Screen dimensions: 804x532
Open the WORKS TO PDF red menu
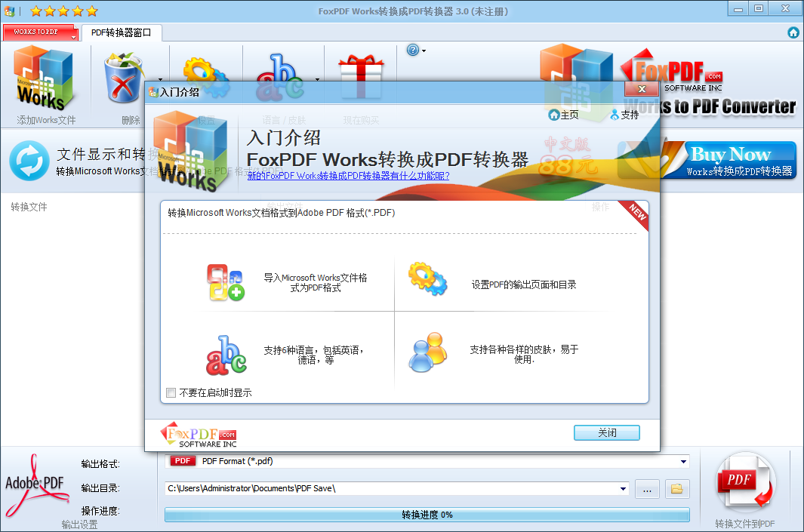(x=39, y=32)
